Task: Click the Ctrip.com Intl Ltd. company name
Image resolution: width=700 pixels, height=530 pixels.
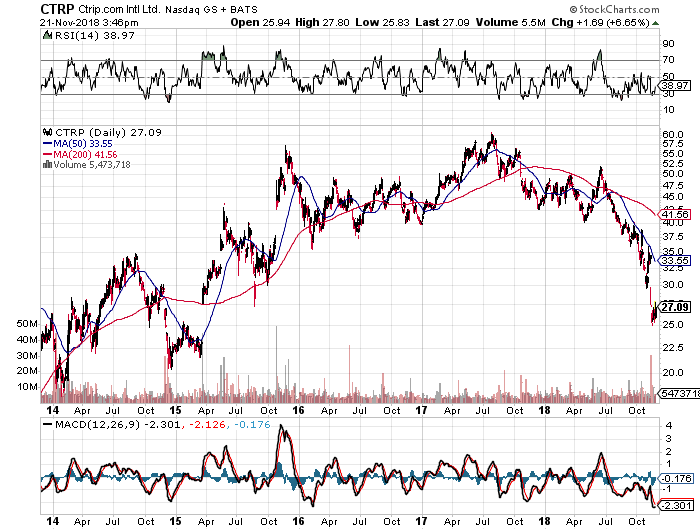Action: [x=119, y=9]
